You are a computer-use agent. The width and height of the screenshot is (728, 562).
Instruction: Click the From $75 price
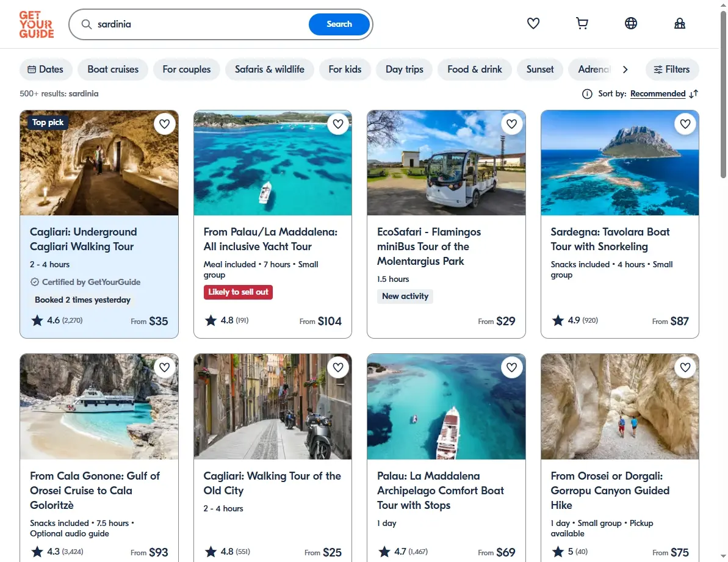pos(670,552)
